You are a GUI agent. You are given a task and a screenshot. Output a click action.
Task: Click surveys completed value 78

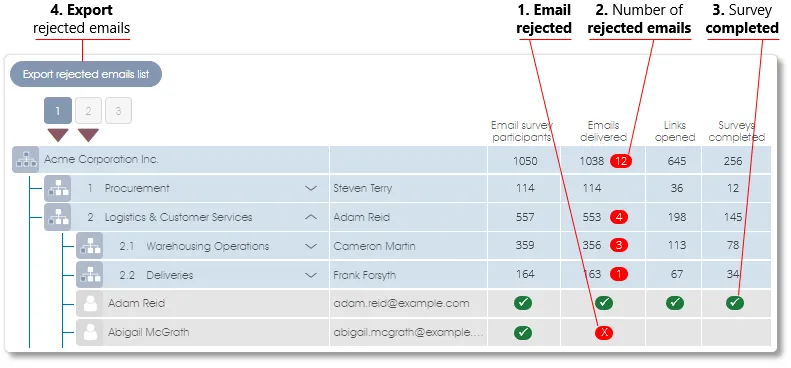732,245
